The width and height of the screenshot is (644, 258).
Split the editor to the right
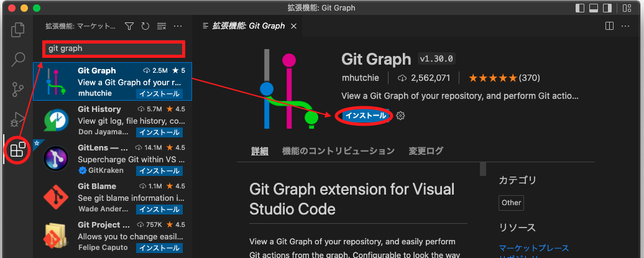609,26
